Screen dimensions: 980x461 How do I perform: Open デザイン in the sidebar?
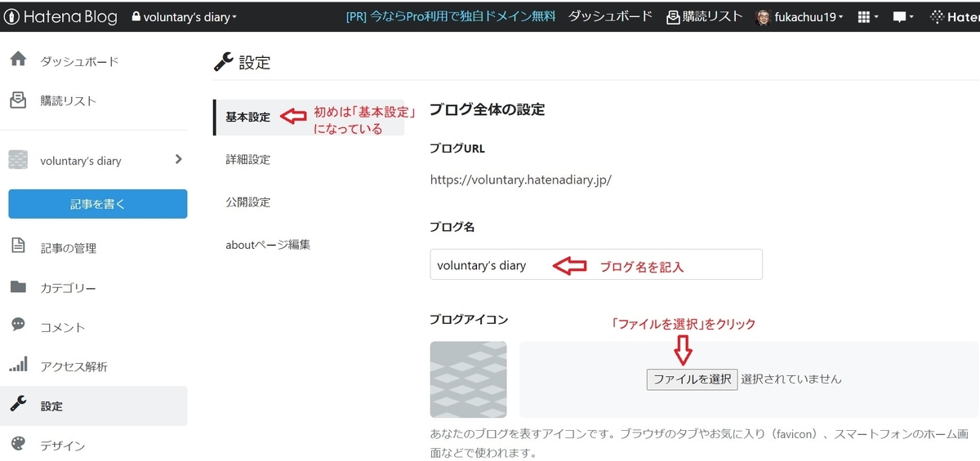(x=63, y=445)
